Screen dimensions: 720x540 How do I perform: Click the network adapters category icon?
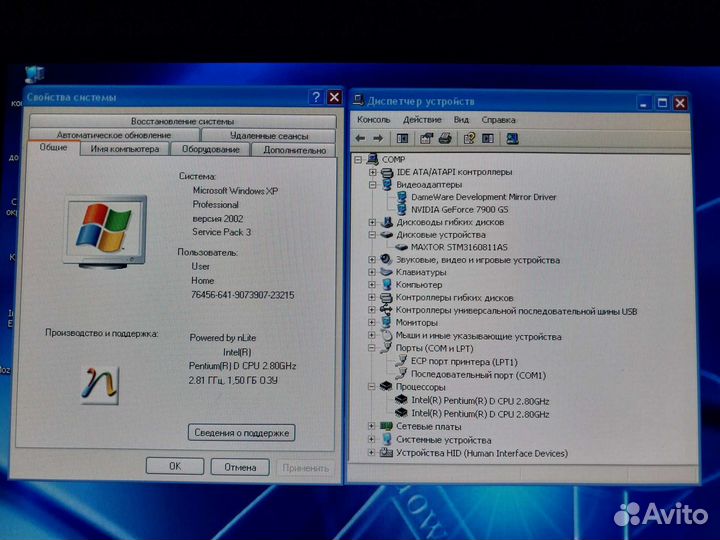(386, 426)
